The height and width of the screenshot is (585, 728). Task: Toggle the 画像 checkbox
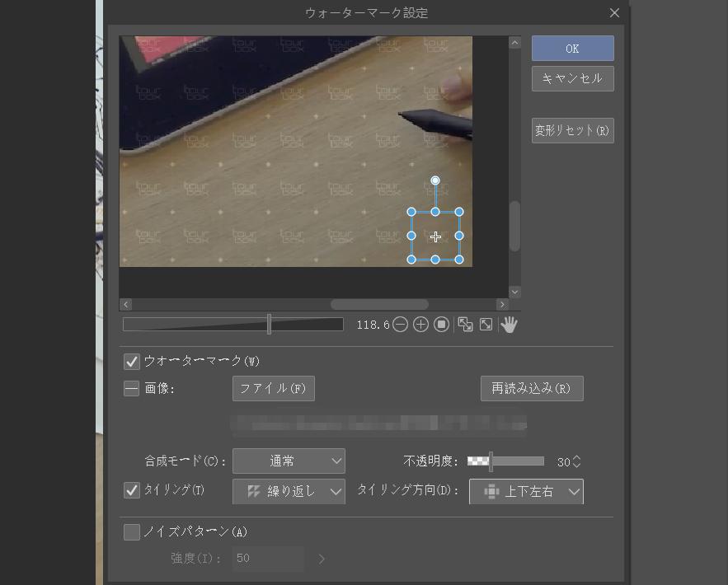click(132, 388)
